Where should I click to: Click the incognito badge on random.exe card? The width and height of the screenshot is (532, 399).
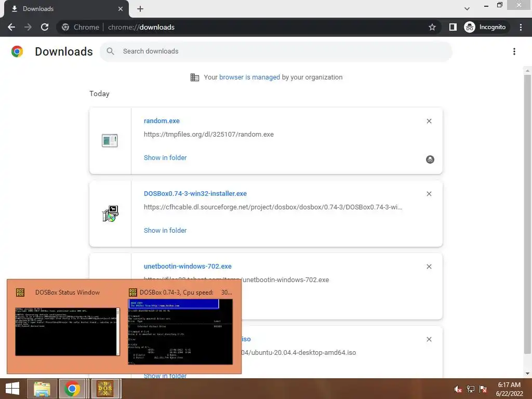430,159
